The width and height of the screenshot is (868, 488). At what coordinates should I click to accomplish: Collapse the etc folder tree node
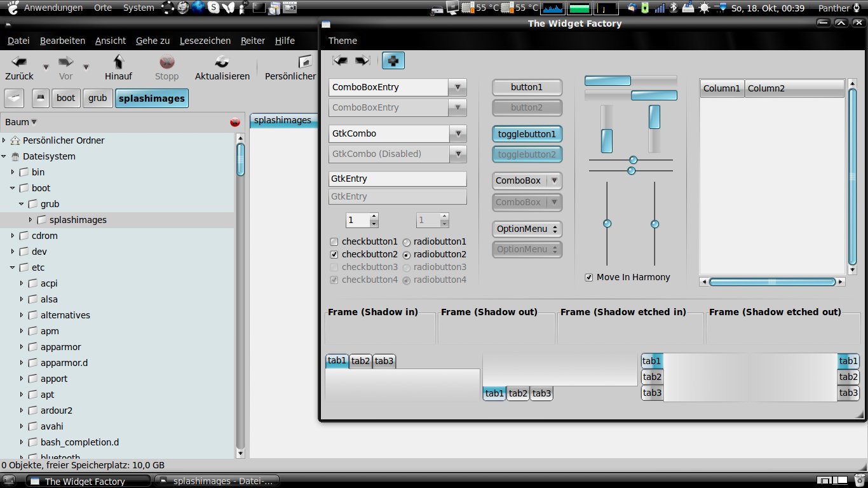point(13,268)
